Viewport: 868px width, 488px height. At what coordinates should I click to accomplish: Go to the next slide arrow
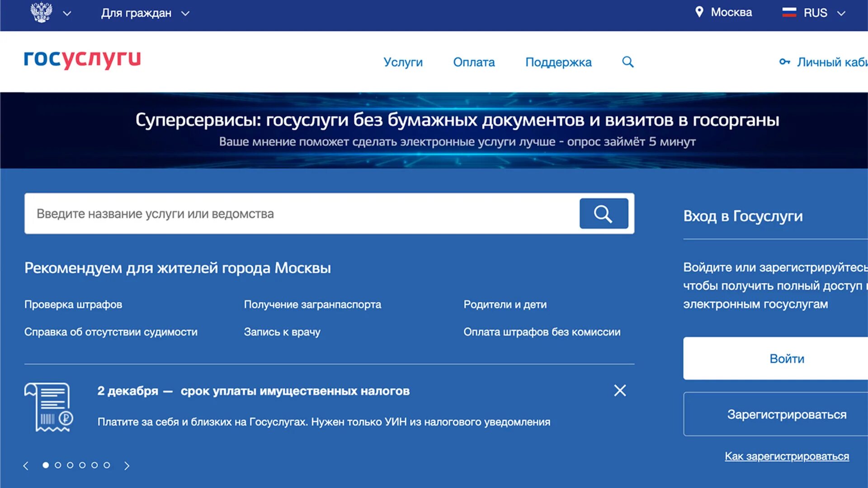point(127,465)
